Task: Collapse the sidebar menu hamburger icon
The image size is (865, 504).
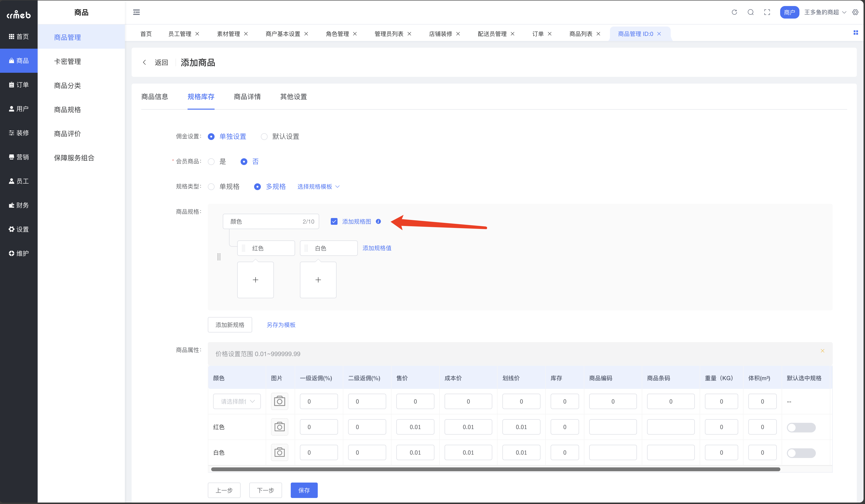Action: click(x=136, y=12)
